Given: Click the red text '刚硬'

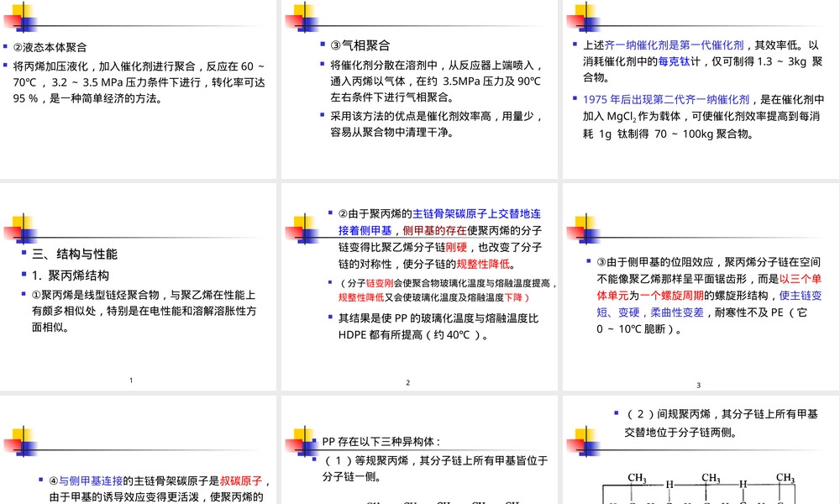Looking at the screenshot, I should coord(456,248).
